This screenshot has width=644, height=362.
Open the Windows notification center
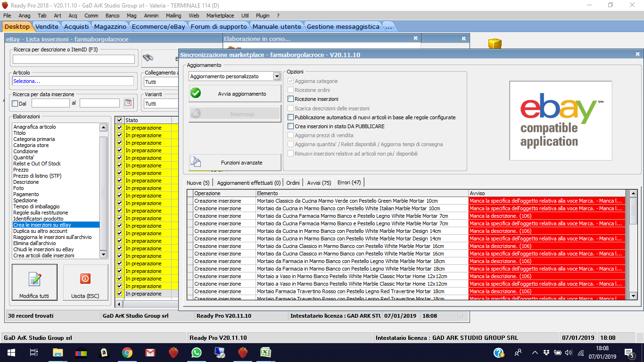(x=629, y=353)
